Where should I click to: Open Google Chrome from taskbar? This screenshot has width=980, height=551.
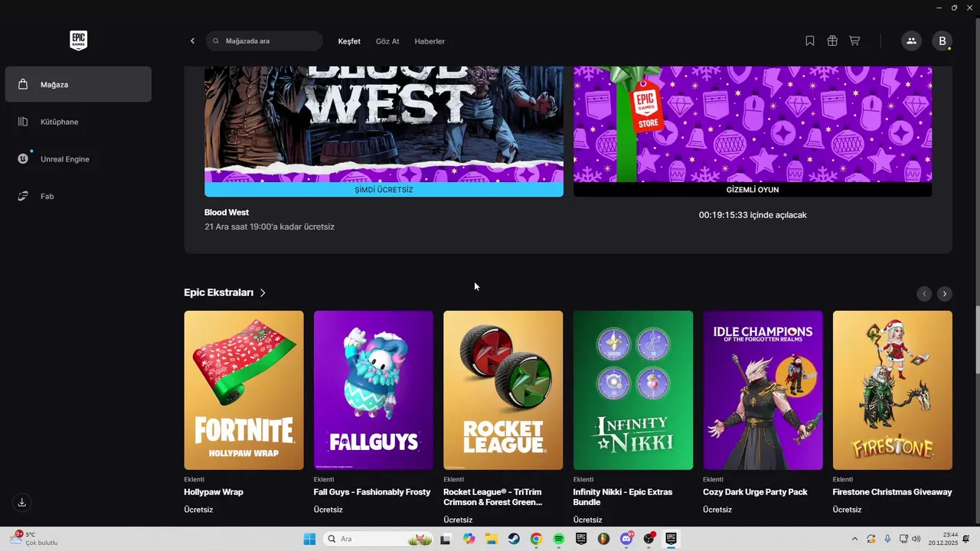point(536,539)
